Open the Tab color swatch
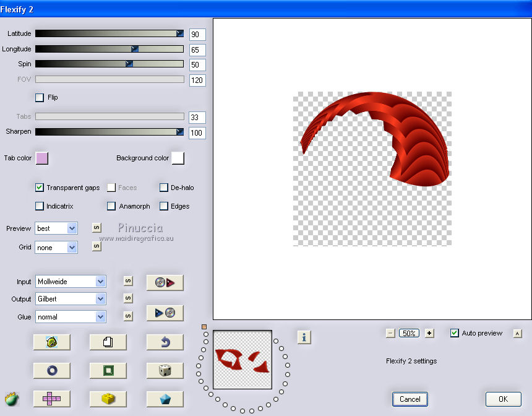The image size is (532, 416). 42,158
